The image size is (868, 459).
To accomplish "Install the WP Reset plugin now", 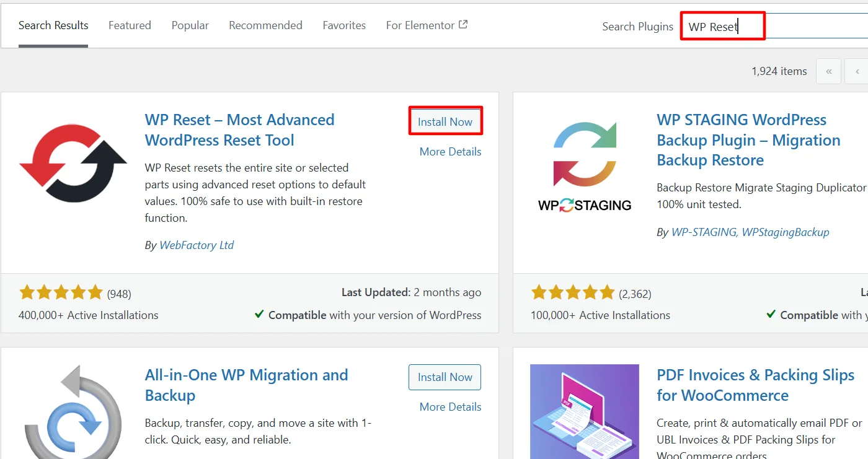I will point(445,121).
